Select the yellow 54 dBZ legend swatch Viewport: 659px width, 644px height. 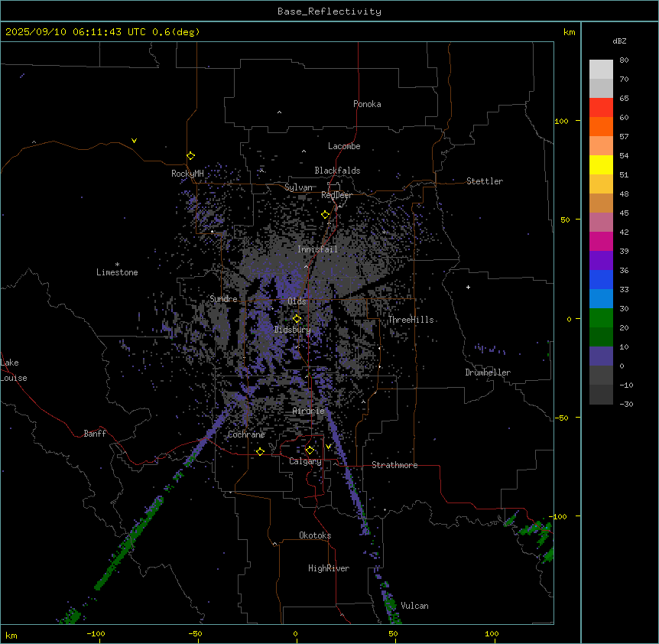601,164
